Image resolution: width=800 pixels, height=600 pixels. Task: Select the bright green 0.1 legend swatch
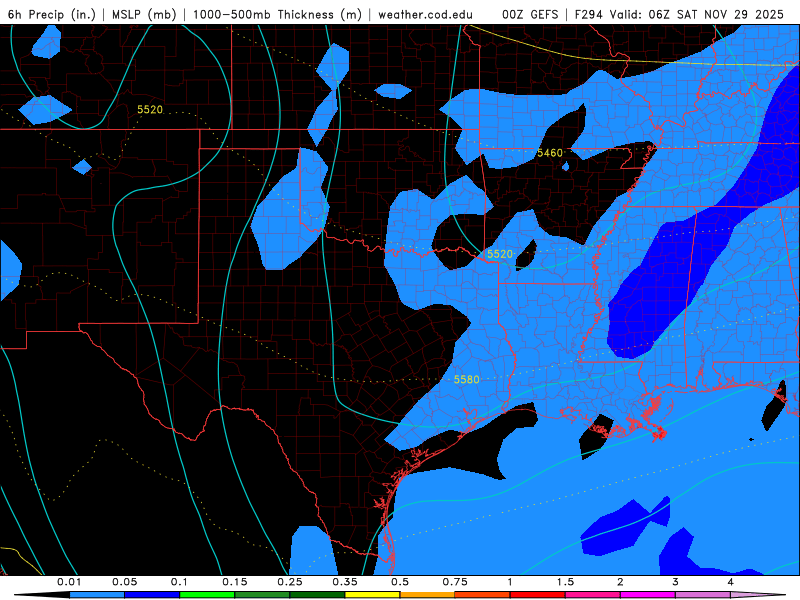207,595
